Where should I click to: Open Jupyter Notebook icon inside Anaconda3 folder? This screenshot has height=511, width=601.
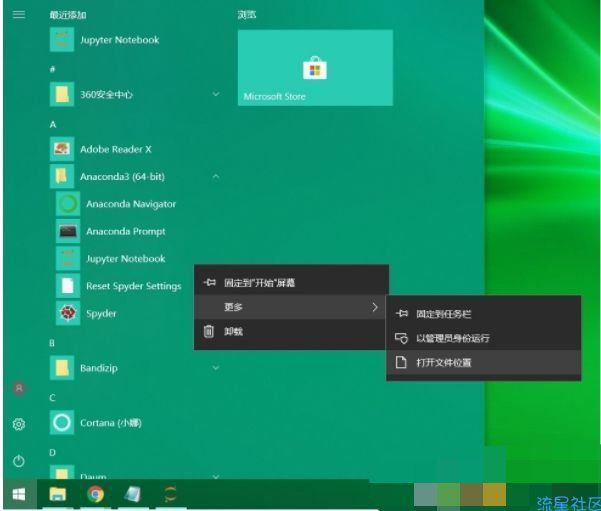(68, 258)
